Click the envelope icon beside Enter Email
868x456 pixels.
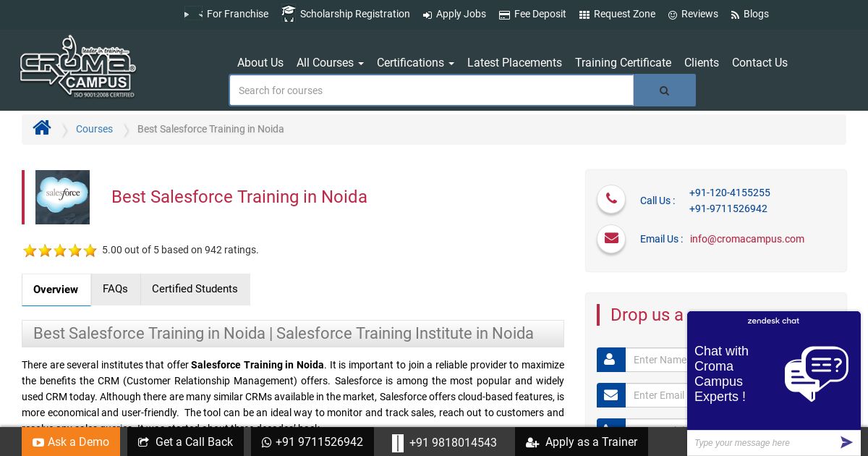(x=611, y=395)
